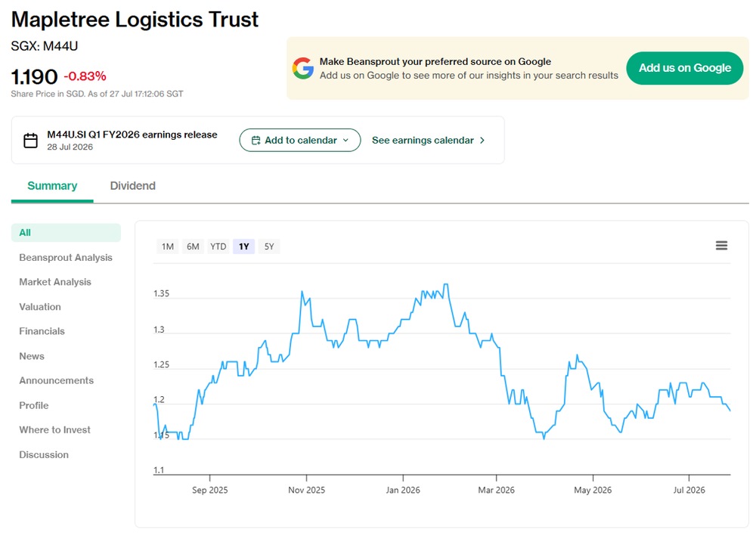The width and height of the screenshot is (756, 536).
Task: Jump to the News section
Action: click(x=32, y=356)
